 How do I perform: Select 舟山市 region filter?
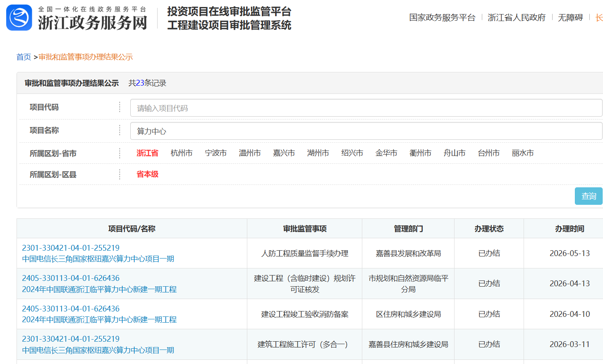(x=455, y=153)
